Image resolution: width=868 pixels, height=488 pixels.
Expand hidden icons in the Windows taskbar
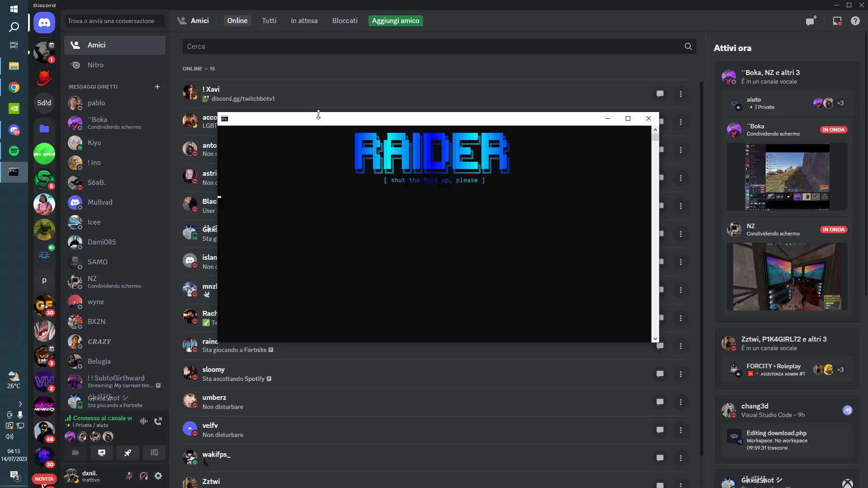click(20, 403)
